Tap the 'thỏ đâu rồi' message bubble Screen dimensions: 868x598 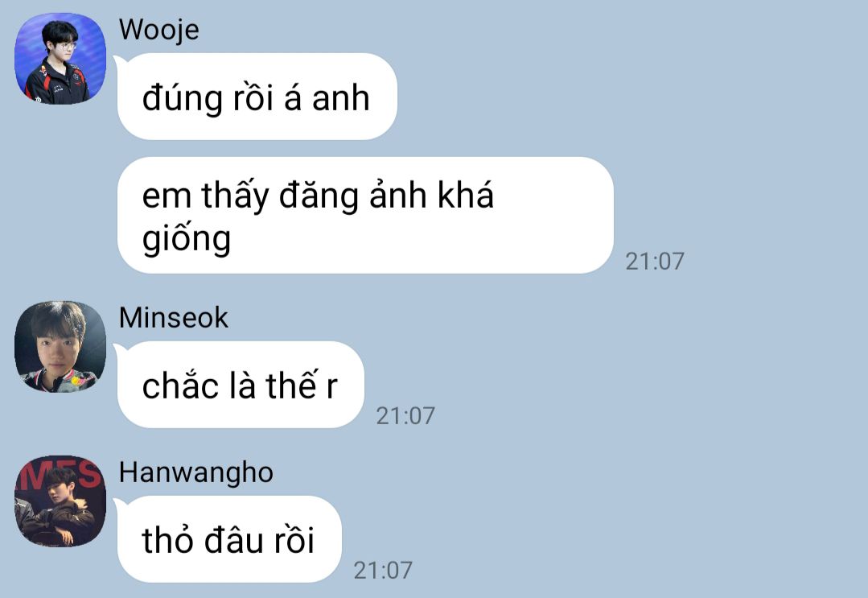[x=229, y=539]
